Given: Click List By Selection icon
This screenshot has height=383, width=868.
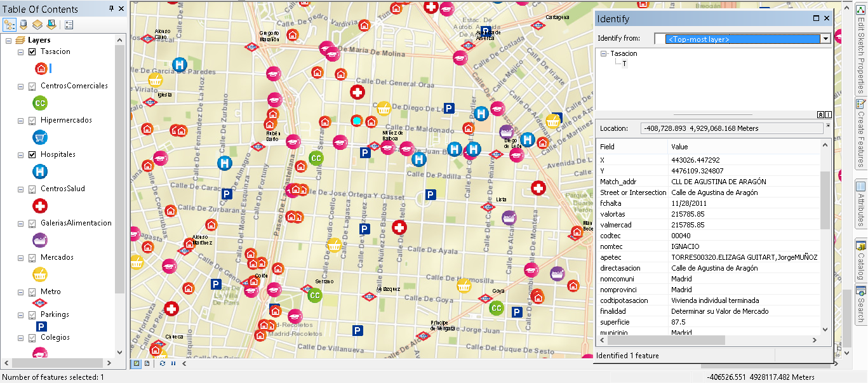Looking at the screenshot, I should pos(51,25).
